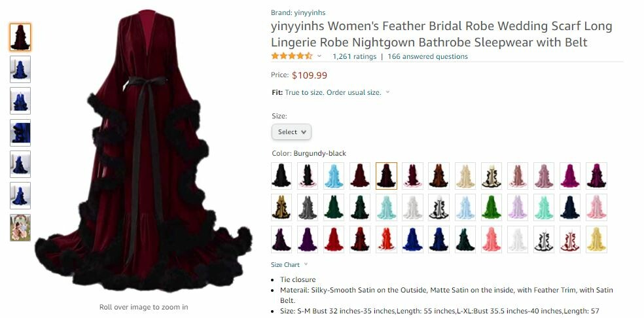This screenshot has width=644, height=318.
Task: View the first burgundy robe thumbnail
Action: pyautogui.click(x=20, y=37)
